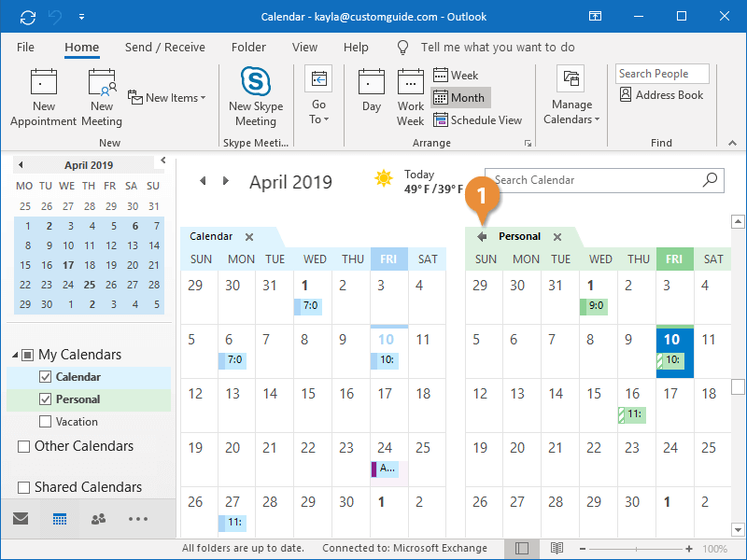
Task: Go to previous month in mini calendar
Action: 21,165
